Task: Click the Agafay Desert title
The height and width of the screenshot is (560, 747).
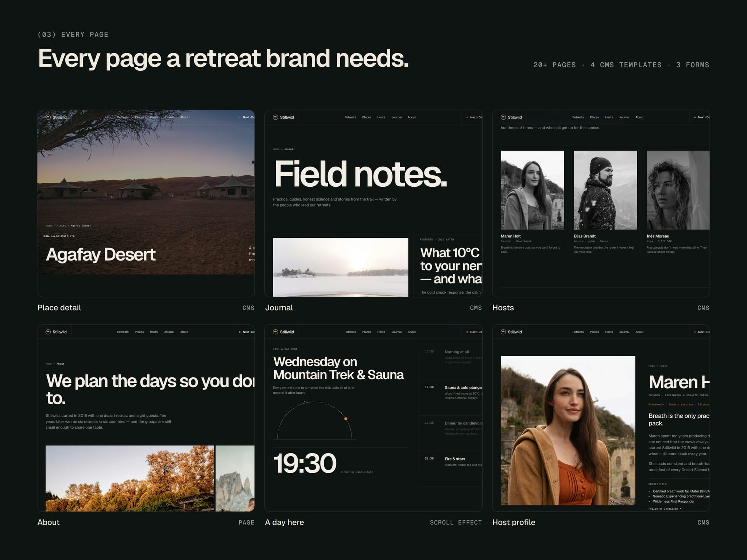Action: pyautogui.click(x=101, y=254)
